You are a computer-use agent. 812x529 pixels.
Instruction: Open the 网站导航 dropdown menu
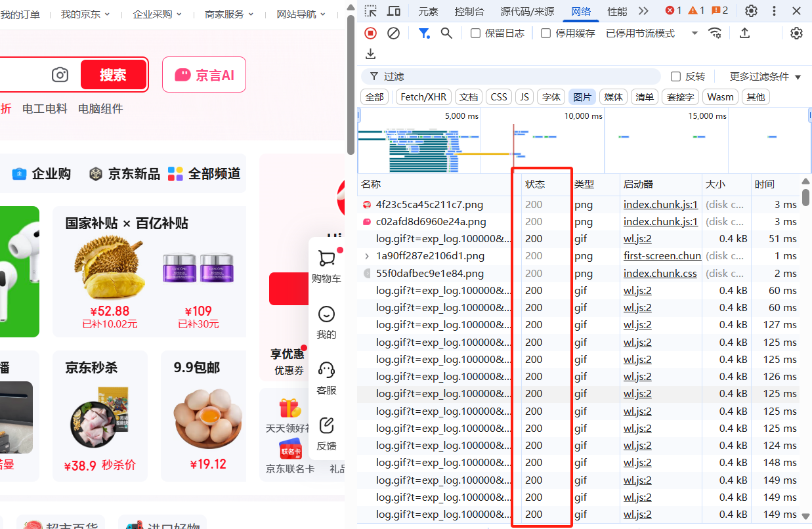(x=301, y=14)
